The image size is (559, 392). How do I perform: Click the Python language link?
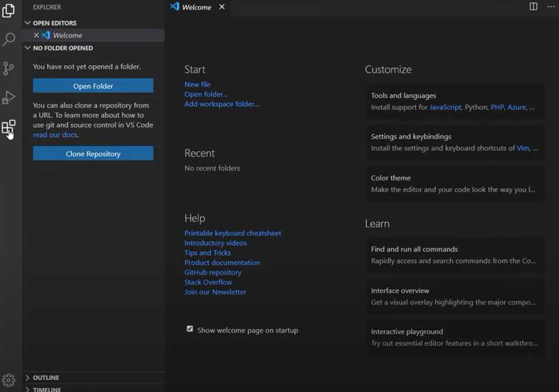tap(476, 108)
